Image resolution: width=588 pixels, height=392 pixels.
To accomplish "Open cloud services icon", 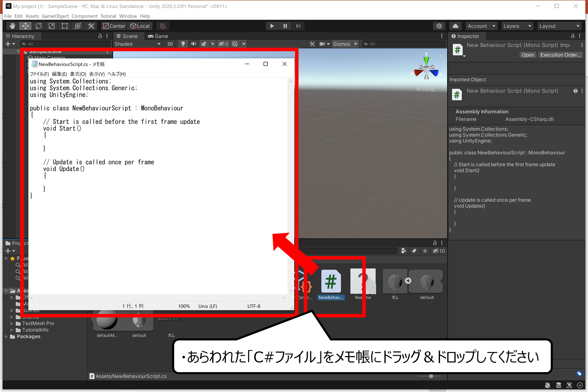I will 455,26.
